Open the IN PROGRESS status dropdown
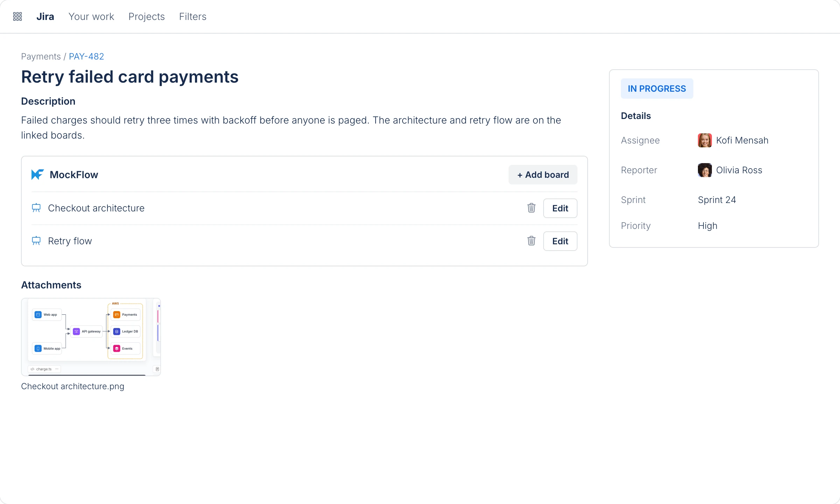This screenshot has height=504, width=840. pos(657,89)
